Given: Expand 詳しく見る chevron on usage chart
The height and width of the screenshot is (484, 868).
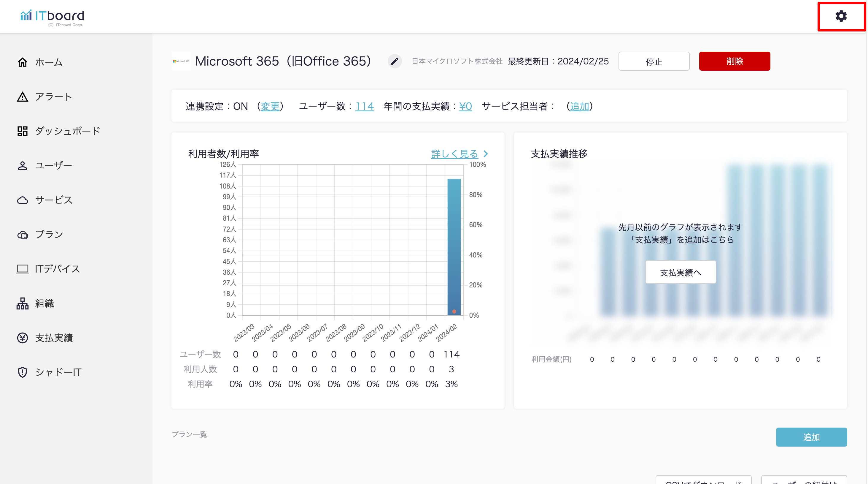Looking at the screenshot, I should [x=486, y=154].
